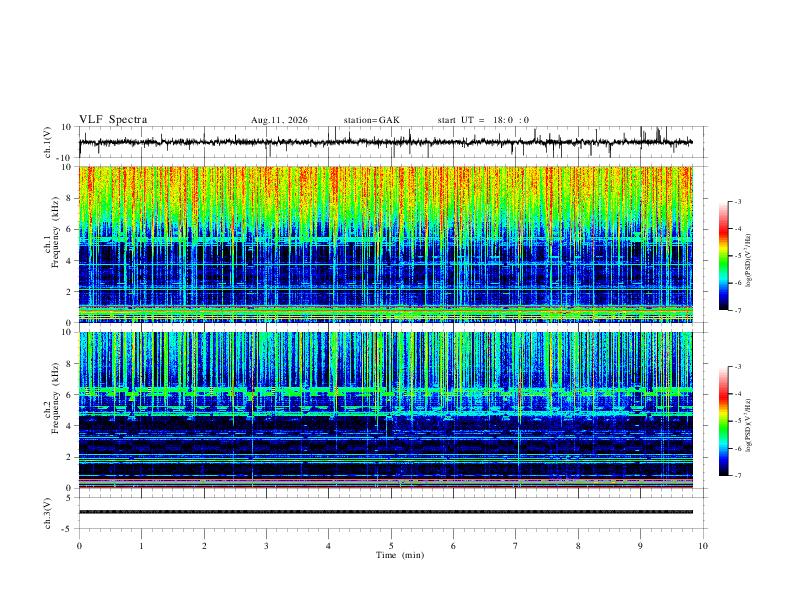
Task: Click the start UT 18:0:0 label
Action: [x=483, y=120]
